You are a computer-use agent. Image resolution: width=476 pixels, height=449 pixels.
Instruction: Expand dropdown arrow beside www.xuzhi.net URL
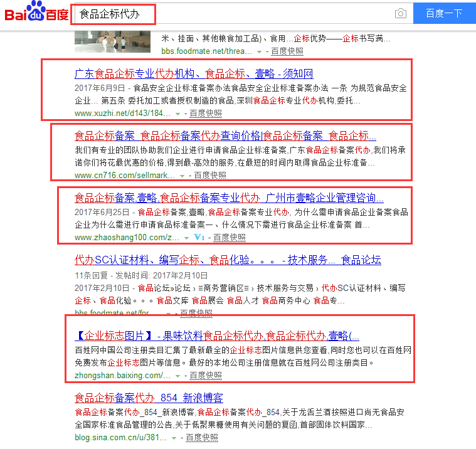pyautogui.click(x=178, y=114)
